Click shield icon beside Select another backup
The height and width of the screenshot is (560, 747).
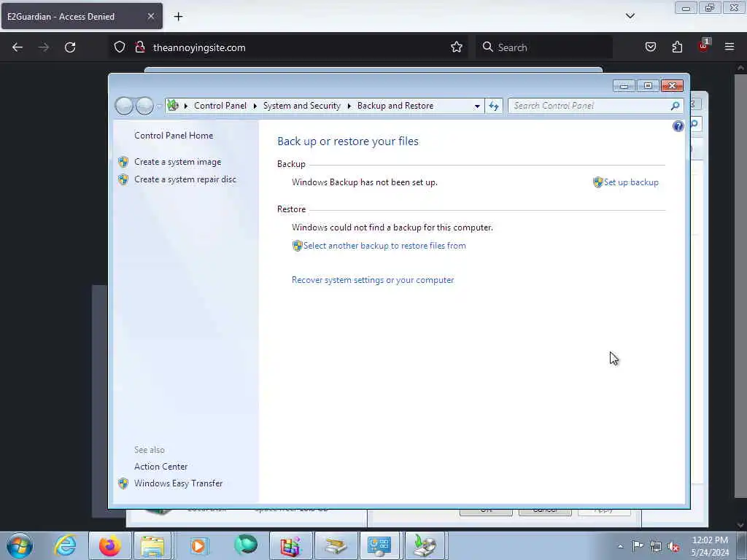pos(298,246)
